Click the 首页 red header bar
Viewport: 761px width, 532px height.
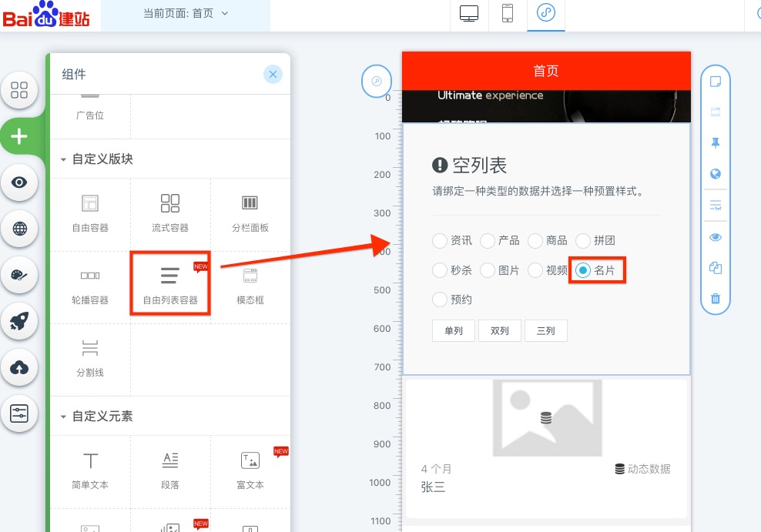546,71
